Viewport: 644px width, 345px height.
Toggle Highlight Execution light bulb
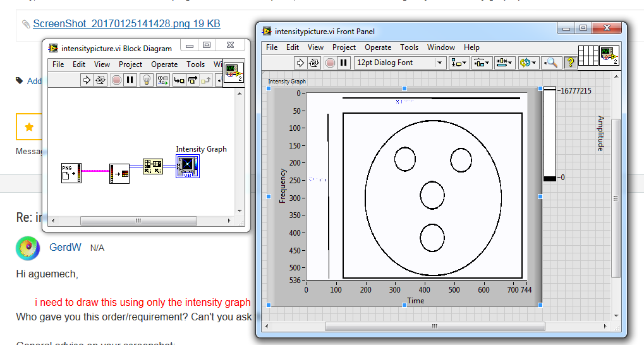tap(146, 80)
